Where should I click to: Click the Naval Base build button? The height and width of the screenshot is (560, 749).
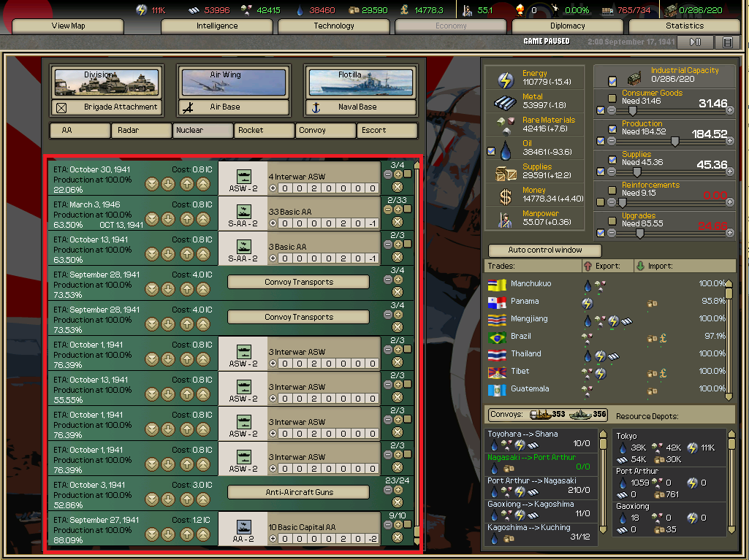click(361, 107)
